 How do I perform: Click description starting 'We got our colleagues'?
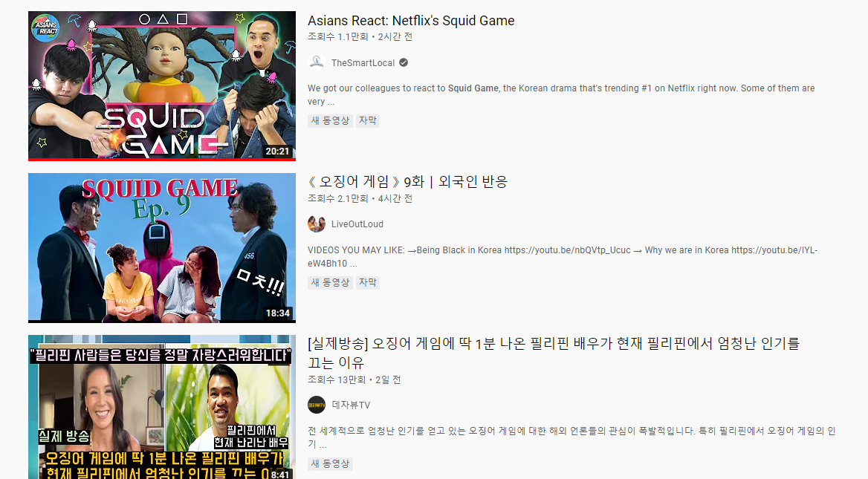point(561,95)
